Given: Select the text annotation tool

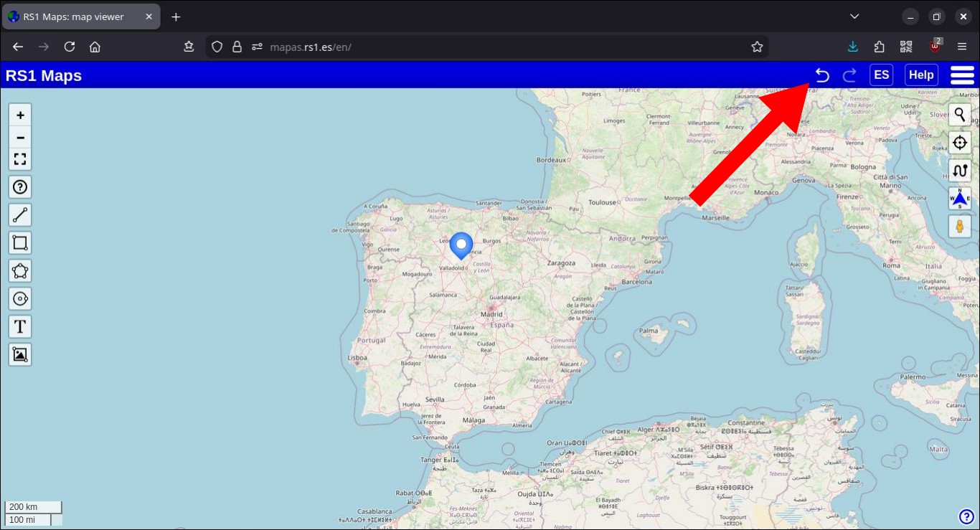Looking at the screenshot, I should tap(20, 326).
